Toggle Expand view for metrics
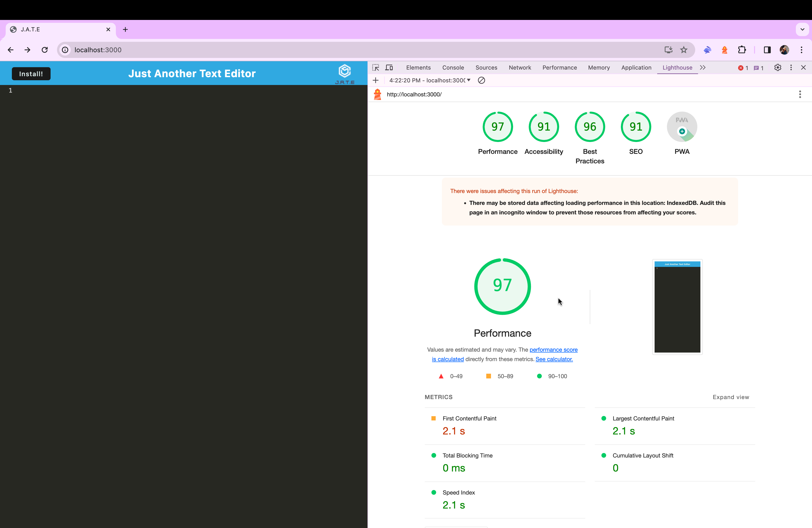 731,397
